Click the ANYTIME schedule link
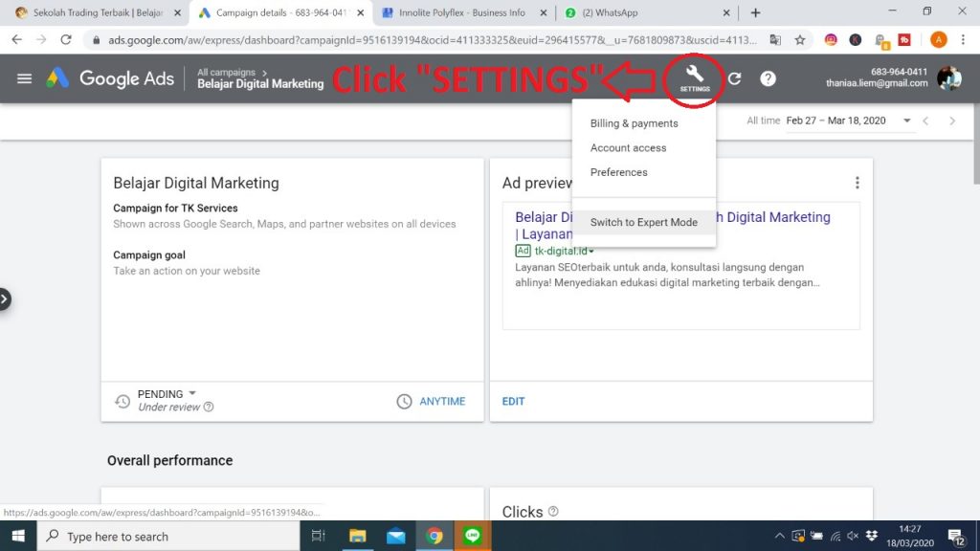This screenshot has height=551, width=980. [x=441, y=402]
